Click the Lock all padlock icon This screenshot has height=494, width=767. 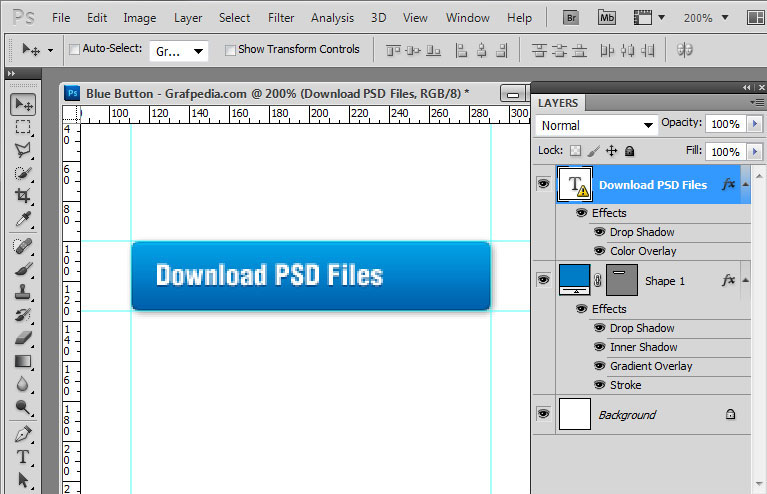pyautogui.click(x=630, y=151)
